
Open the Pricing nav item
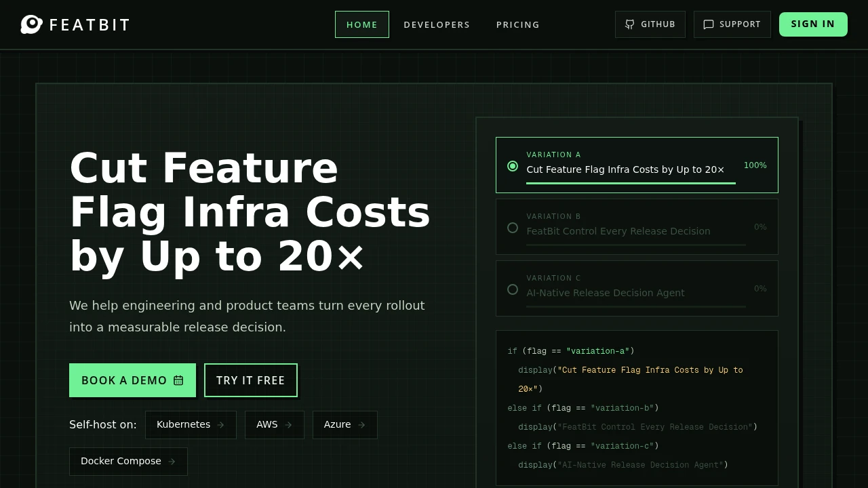coord(518,24)
